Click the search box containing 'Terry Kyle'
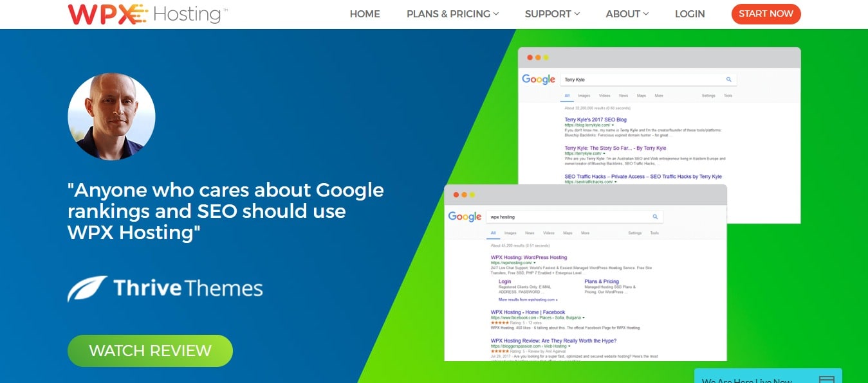This screenshot has height=383, width=868. (648, 80)
